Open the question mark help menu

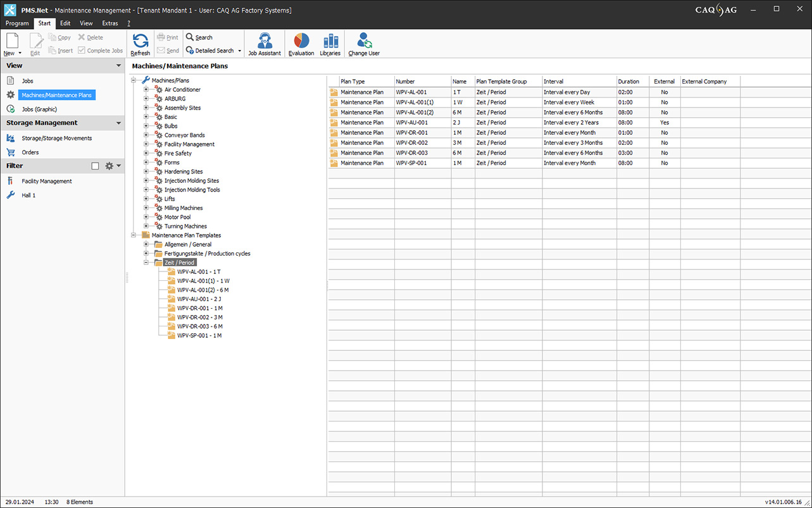point(128,23)
